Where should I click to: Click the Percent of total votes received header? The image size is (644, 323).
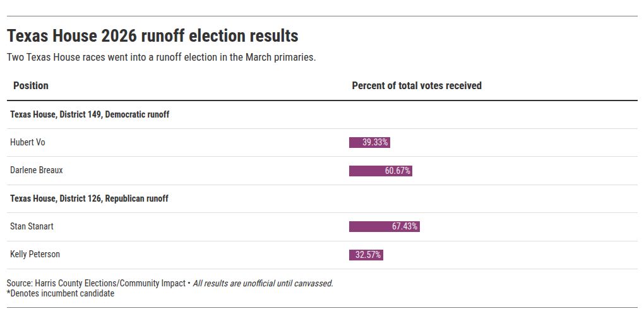(417, 85)
